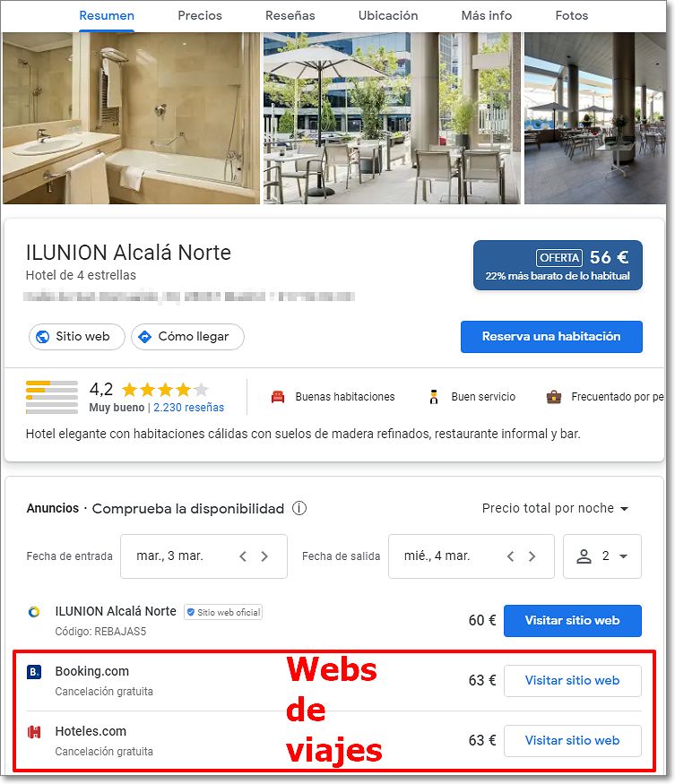Click Reserva una habitación button
This screenshot has height=784, width=675.
pyautogui.click(x=551, y=337)
